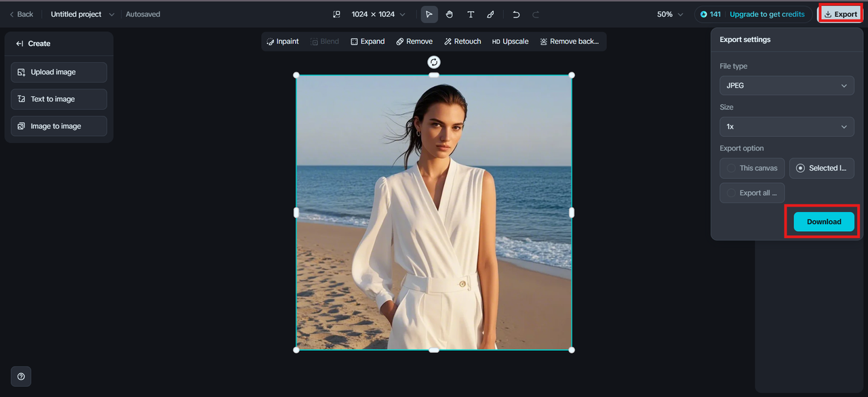868x397 pixels.
Task: Click the Autosaved status text
Action: click(x=143, y=14)
